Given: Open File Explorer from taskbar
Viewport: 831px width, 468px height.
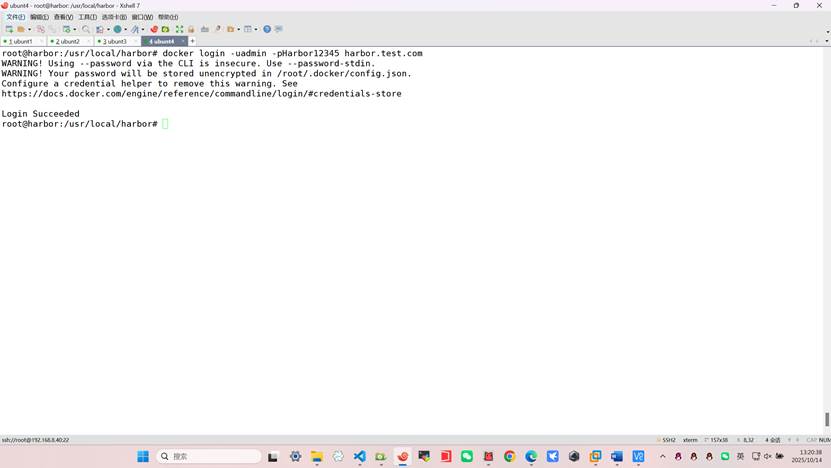Looking at the screenshot, I should (x=317, y=456).
